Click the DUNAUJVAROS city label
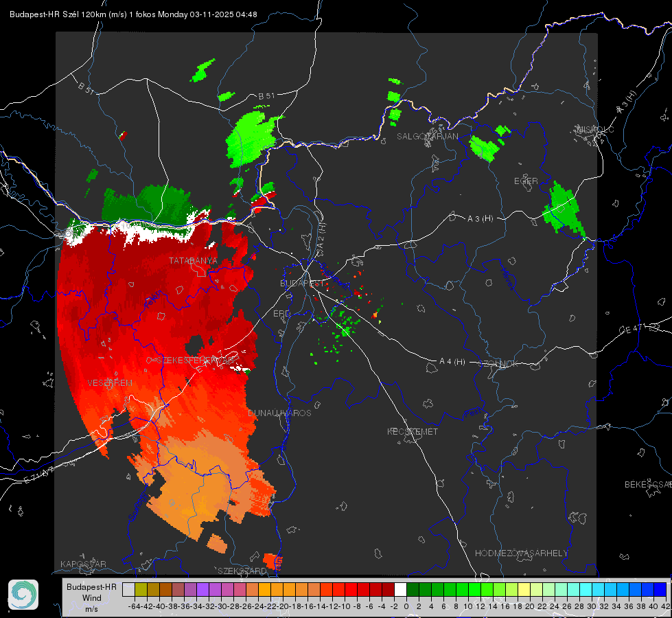Viewport: 672px width, 618px height. point(279,413)
